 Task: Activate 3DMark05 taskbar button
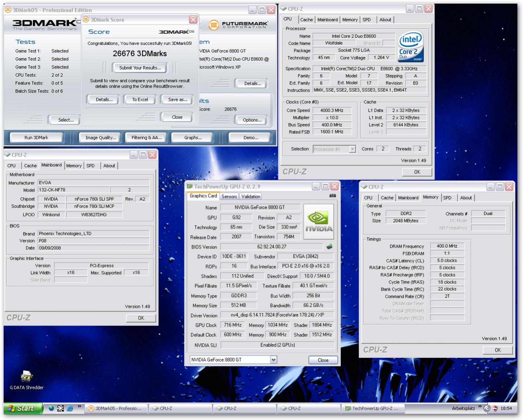click(x=116, y=408)
